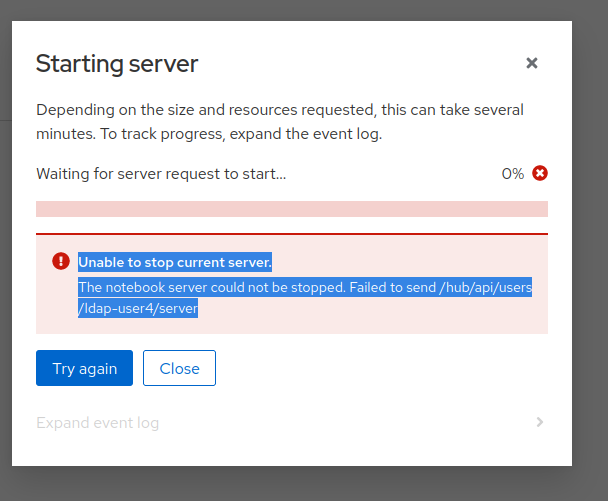Click the dimmed backdrop below the dialog
Screen dimensions: 608x501
(x=300, y=484)
